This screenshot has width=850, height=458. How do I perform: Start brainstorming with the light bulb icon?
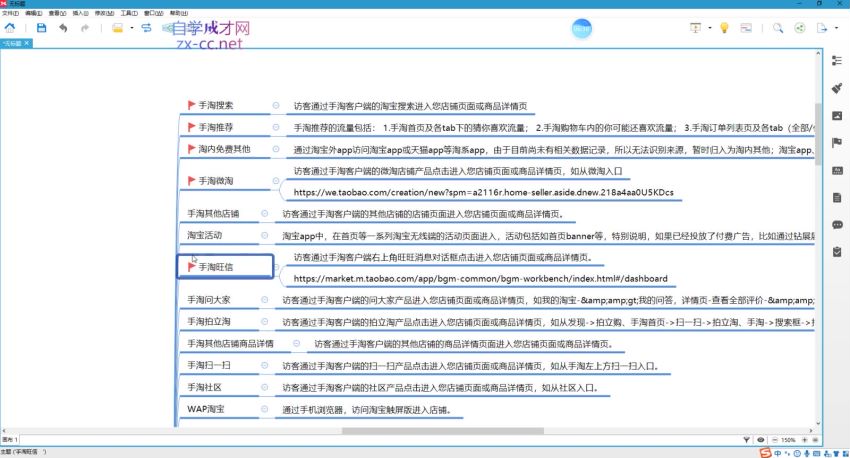[x=724, y=28]
